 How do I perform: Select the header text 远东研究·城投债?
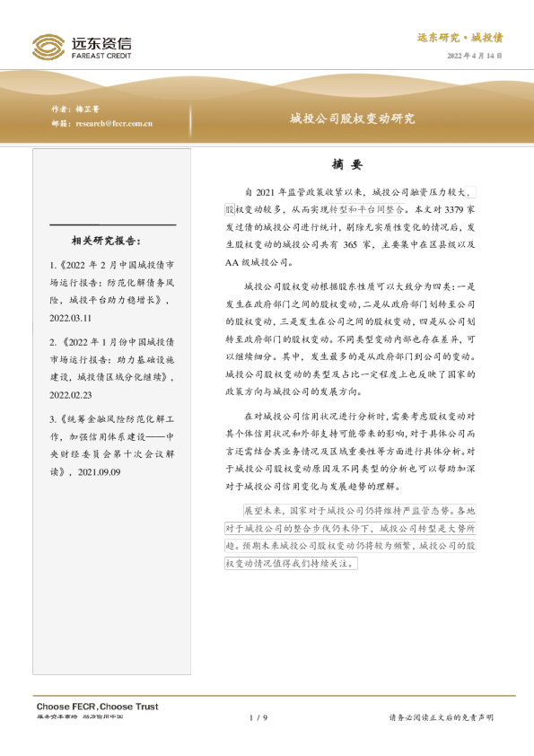tap(460, 38)
